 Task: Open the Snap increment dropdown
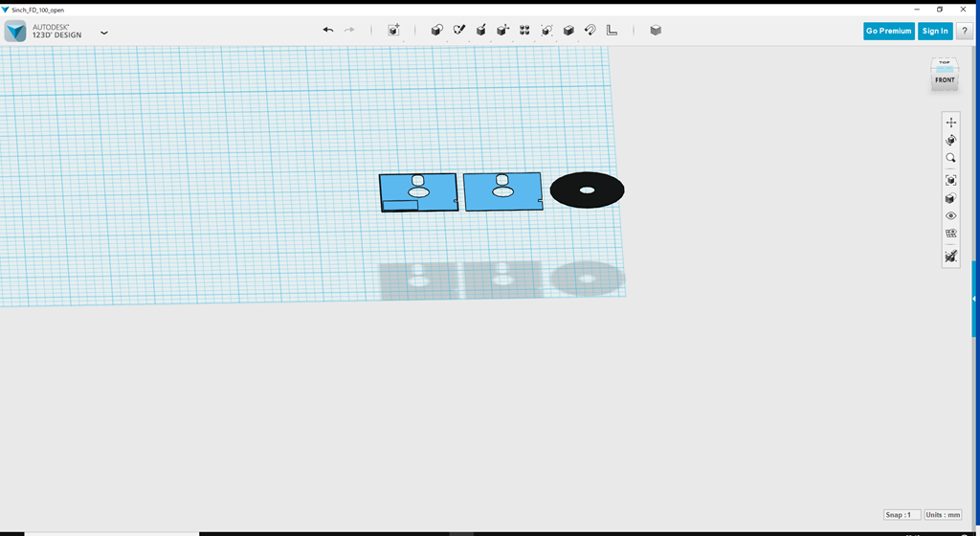click(x=902, y=515)
